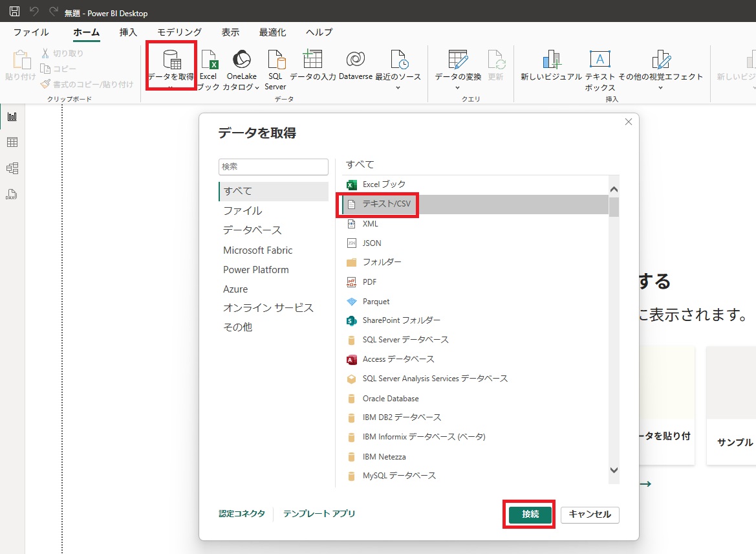This screenshot has height=554, width=756.
Task: Select テキスト/CSV connector
Action: click(x=475, y=204)
